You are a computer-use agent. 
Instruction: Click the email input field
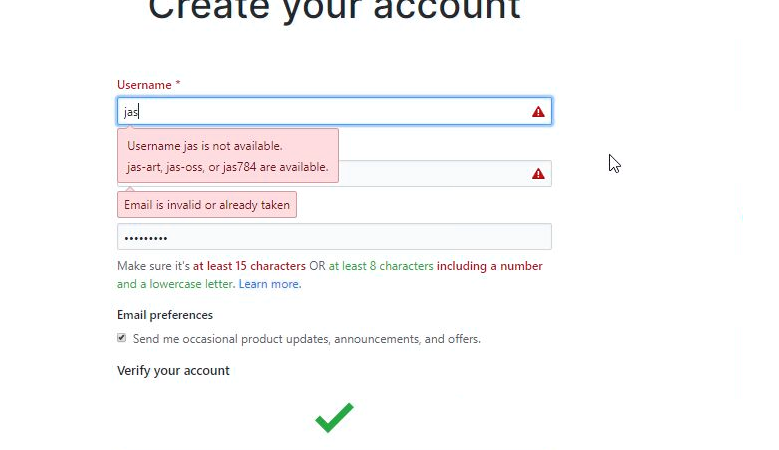pyautogui.click(x=440, y=174)
